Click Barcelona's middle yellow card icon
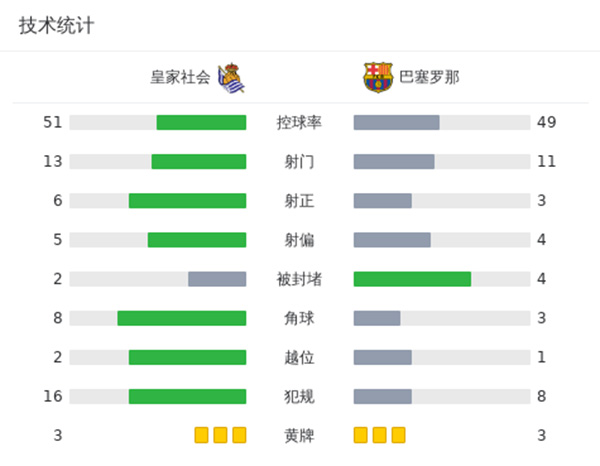 point(380,435)
